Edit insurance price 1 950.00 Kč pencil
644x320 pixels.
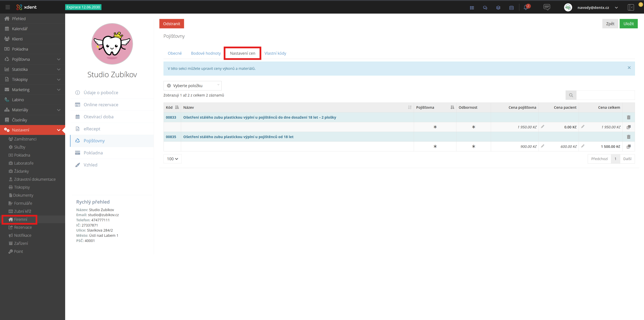[x=543, y=127]
